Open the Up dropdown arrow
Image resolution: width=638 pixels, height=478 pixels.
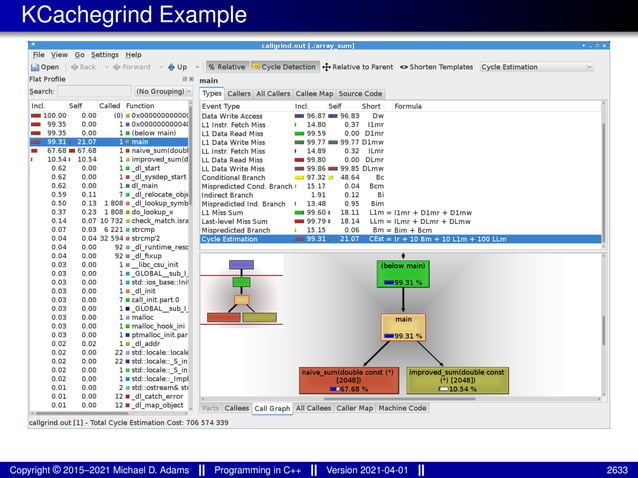pos(197,67)
